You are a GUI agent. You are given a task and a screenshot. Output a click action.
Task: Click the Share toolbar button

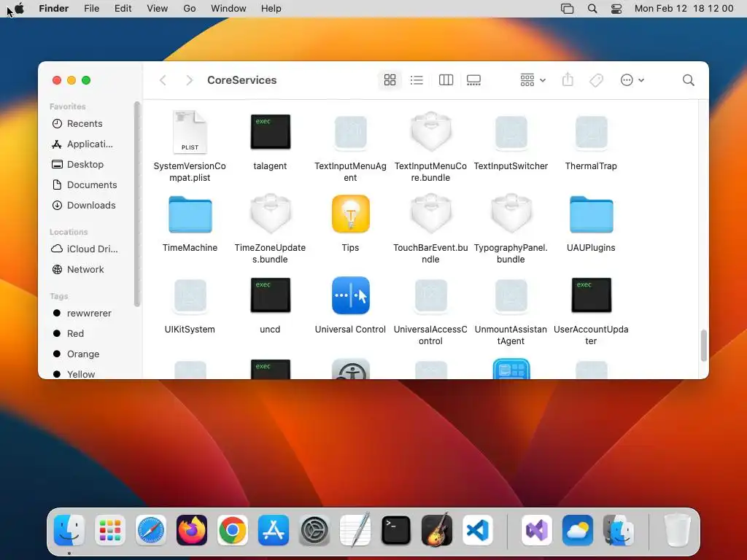568,80
